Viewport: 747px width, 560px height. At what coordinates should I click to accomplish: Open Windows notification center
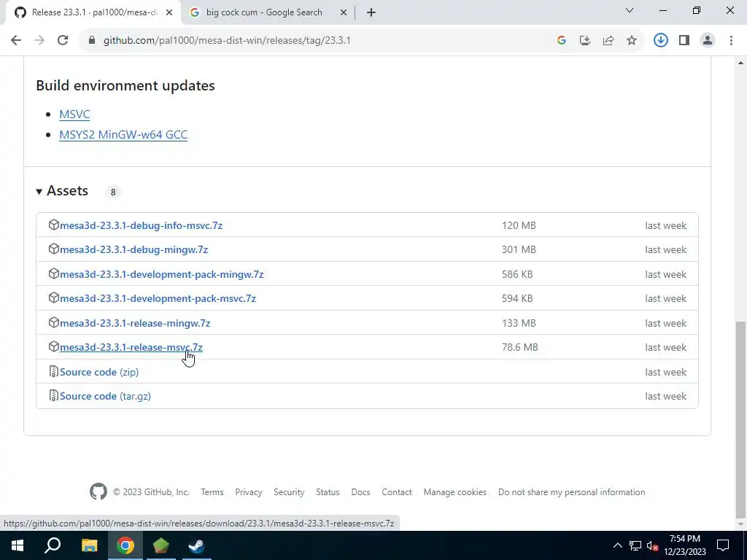click(x=723, y=545)
